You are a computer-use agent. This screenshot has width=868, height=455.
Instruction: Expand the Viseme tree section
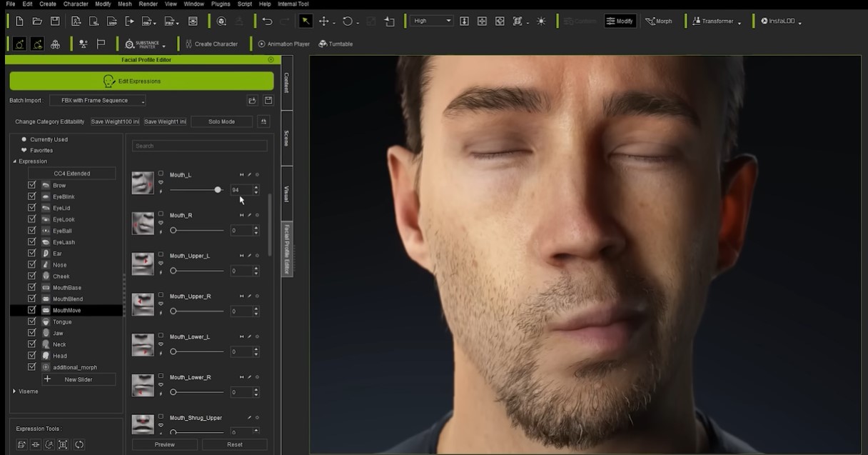coord(14,391)
